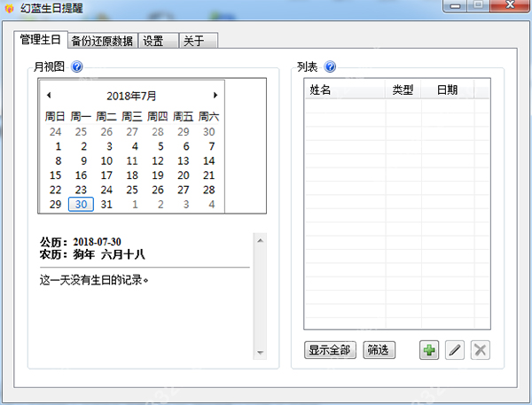Open help icon beside 月视图
This screenshot has height=405, width=532.
pyautogui.click(x=77, y=66)
